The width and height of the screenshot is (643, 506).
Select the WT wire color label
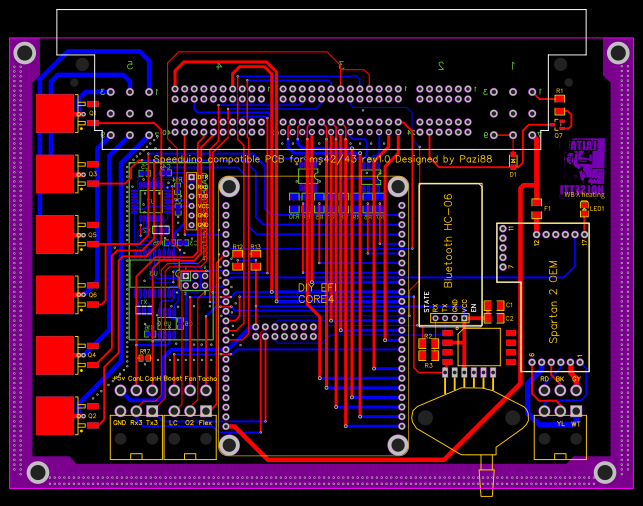pyautogui.click(x=576, y=424)
